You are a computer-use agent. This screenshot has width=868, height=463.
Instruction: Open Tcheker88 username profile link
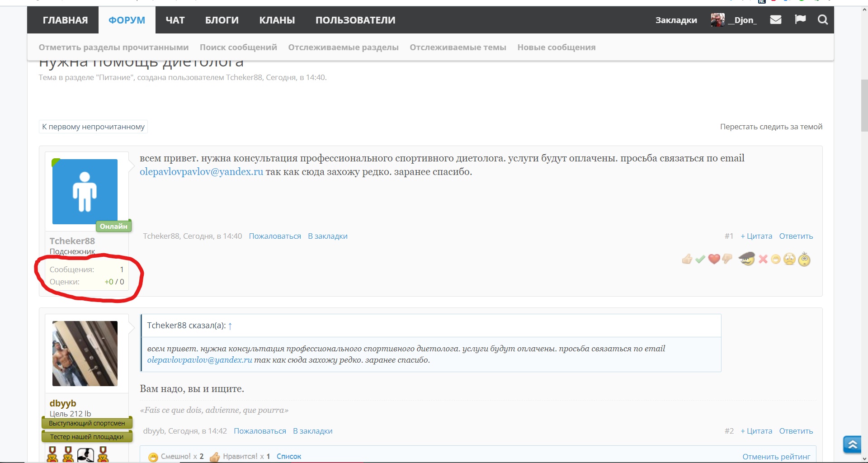click(x=72, y=241)
